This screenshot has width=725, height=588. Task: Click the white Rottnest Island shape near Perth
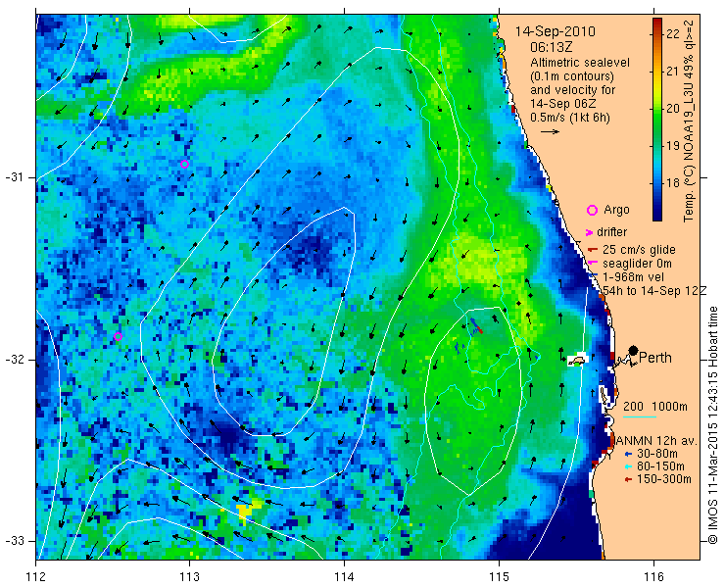tap(577, 359)
